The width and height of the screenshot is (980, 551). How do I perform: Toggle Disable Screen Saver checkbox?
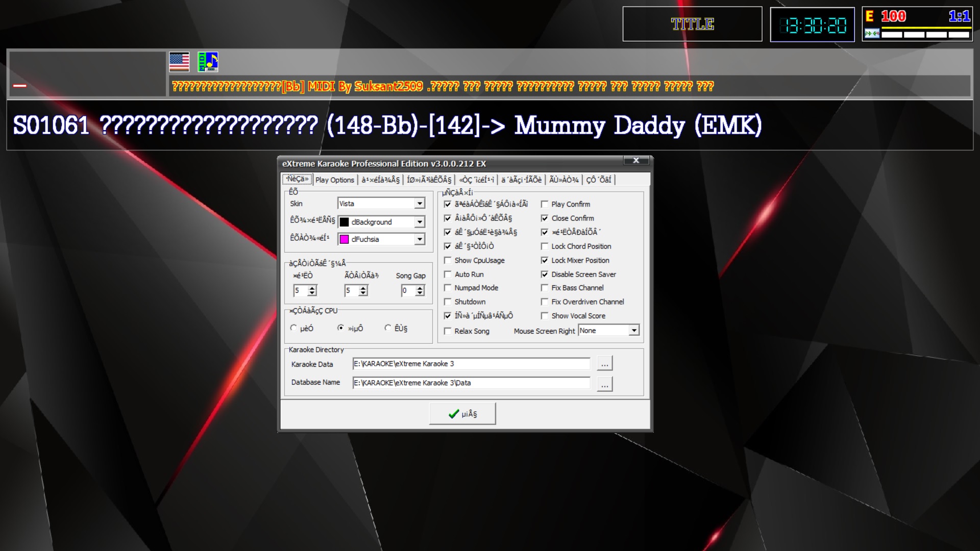point(545,274)
